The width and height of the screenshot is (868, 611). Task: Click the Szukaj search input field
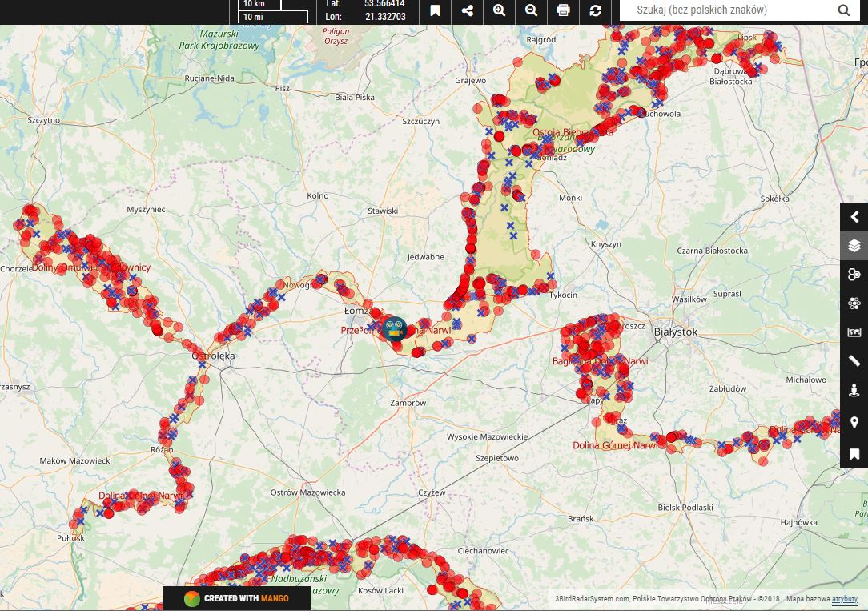(725, 10)
